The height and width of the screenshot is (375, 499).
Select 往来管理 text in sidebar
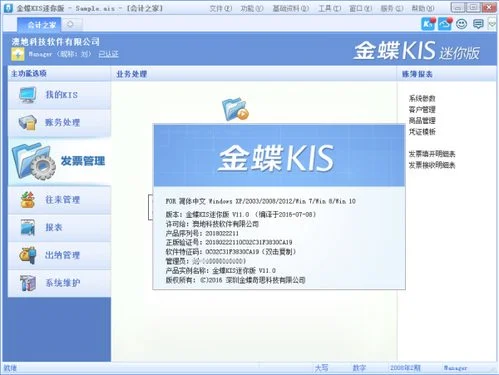(x=62, y=200)
